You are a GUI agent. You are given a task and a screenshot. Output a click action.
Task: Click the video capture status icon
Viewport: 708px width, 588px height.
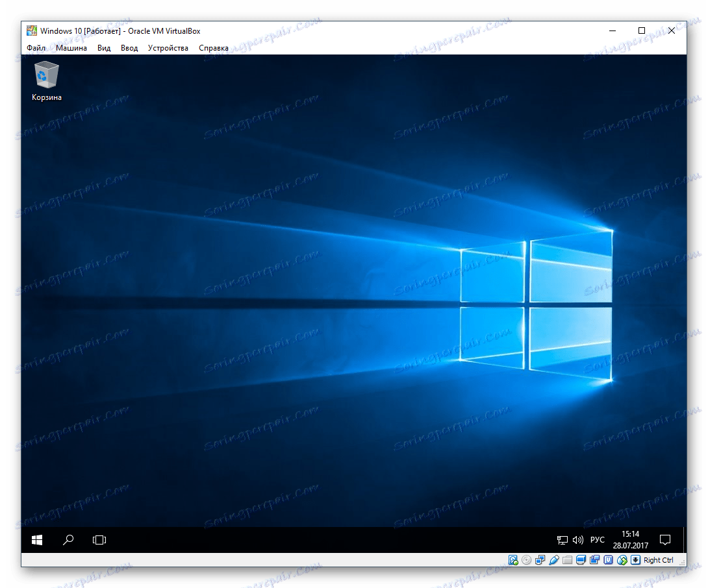[x=595, y=560]
